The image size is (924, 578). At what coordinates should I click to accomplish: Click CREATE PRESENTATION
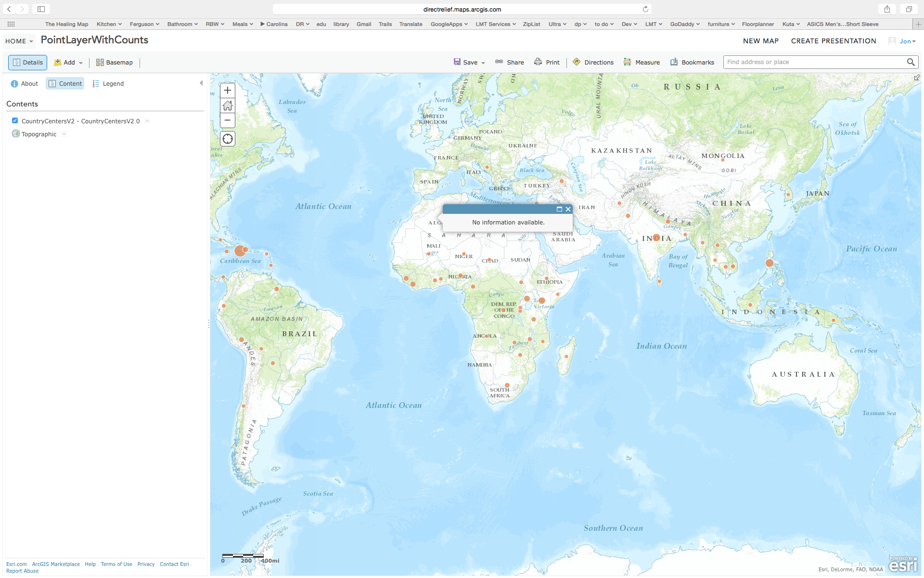834,41
